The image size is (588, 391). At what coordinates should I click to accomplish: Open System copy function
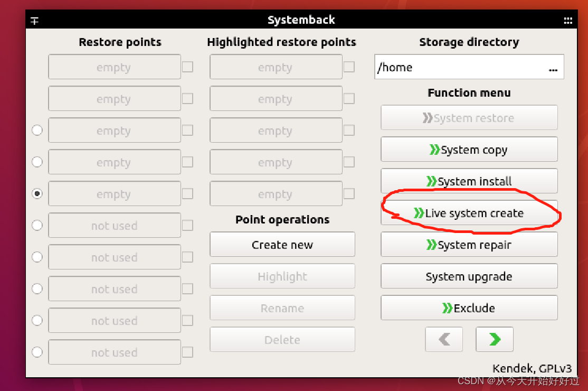click(x=469, y=150)
